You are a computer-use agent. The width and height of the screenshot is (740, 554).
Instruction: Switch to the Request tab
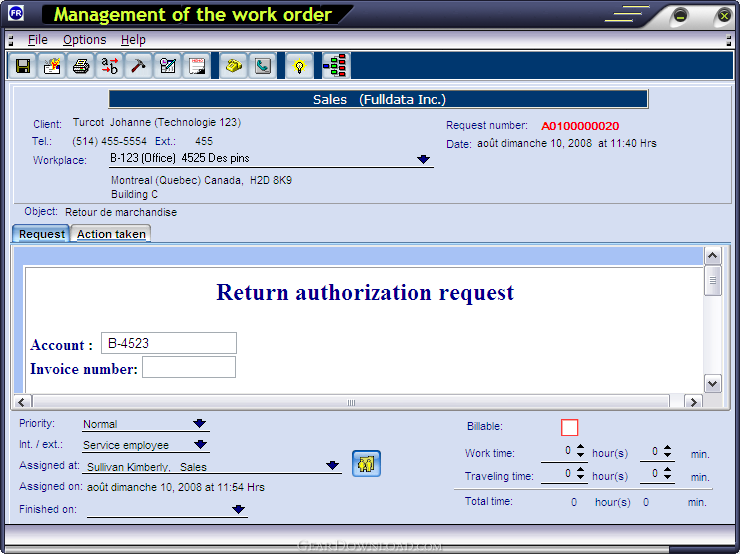point(42,234)
